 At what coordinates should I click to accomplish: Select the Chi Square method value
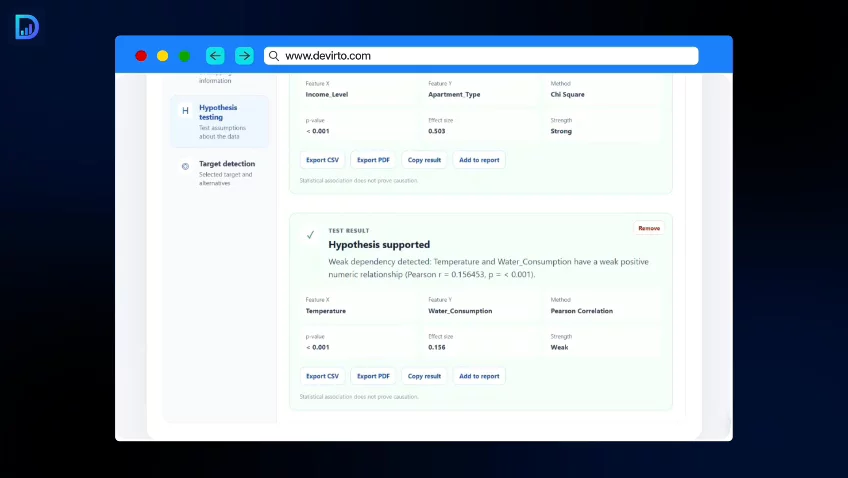pos(567,95)
